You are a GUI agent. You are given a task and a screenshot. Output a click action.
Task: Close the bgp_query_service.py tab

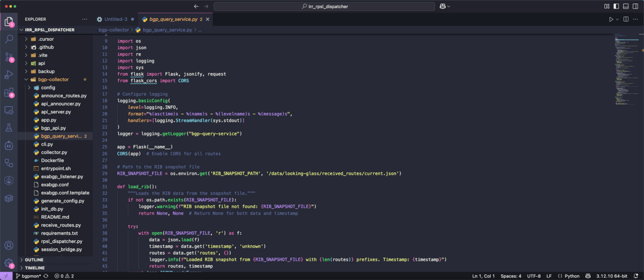coord(208,19)
